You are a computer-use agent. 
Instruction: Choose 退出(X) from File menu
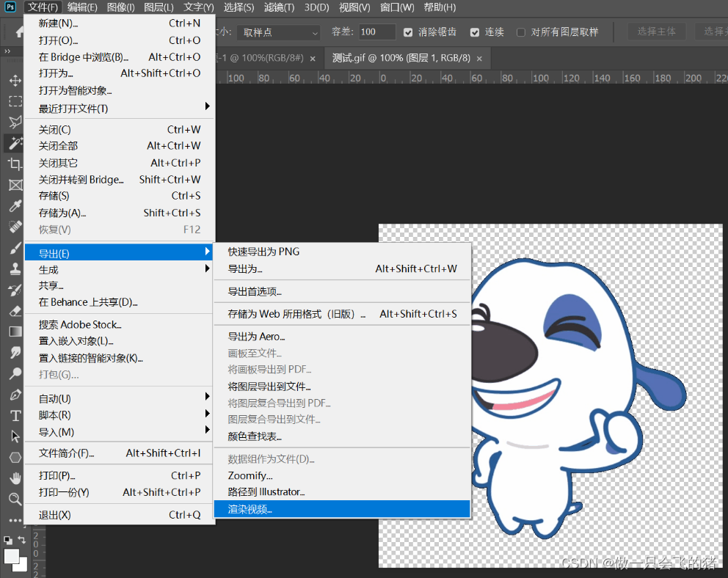[120, 514]
